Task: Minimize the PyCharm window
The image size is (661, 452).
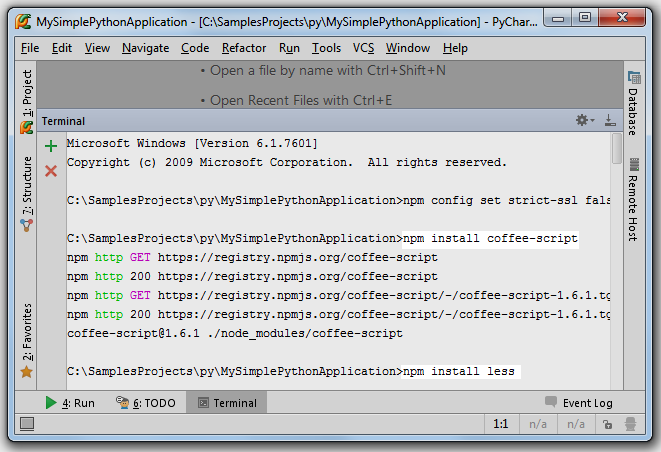Action: click(x=558, y=18)
